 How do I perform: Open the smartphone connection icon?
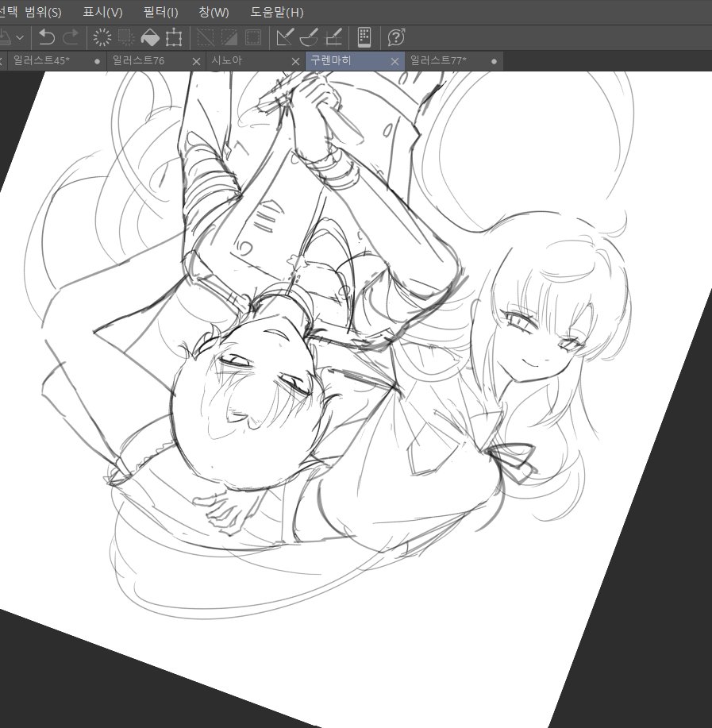pos(364,37)
